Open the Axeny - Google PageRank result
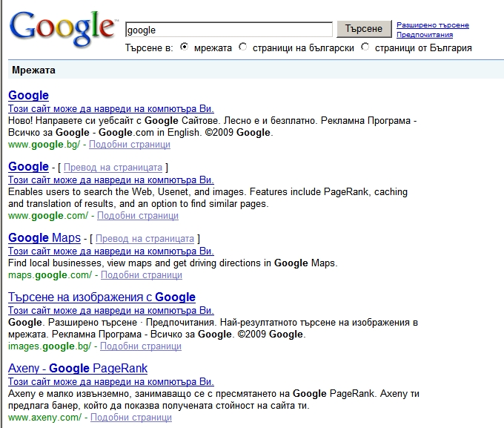504x428 pixels. (77, 369)
